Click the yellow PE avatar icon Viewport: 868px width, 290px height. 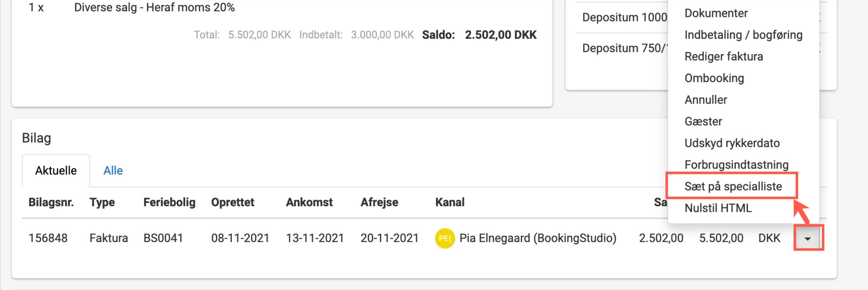[445, 238]
